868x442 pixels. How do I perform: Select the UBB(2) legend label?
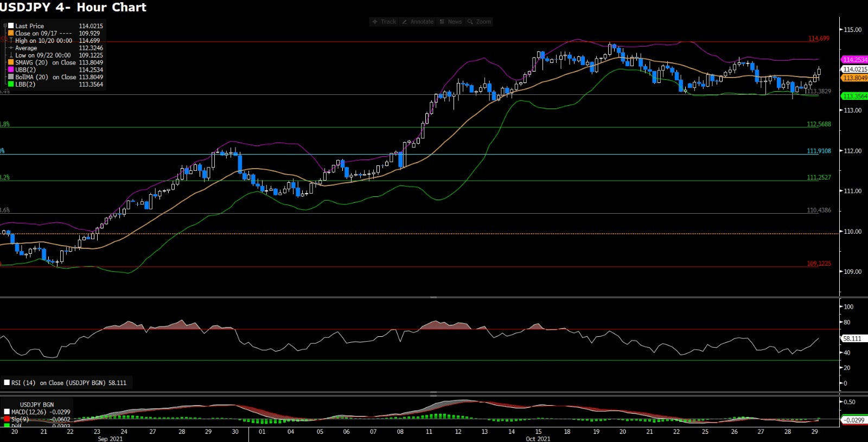pos(25,70)
